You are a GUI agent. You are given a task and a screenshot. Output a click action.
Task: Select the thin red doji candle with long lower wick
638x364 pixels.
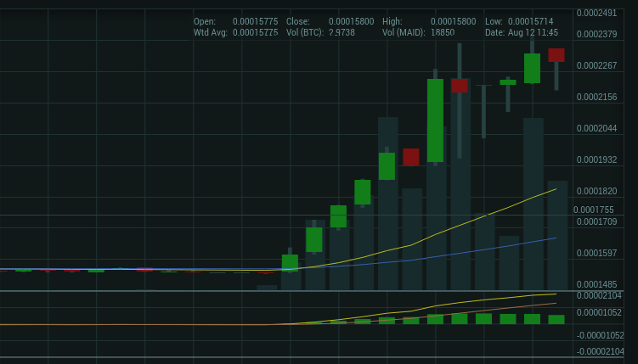483,86
